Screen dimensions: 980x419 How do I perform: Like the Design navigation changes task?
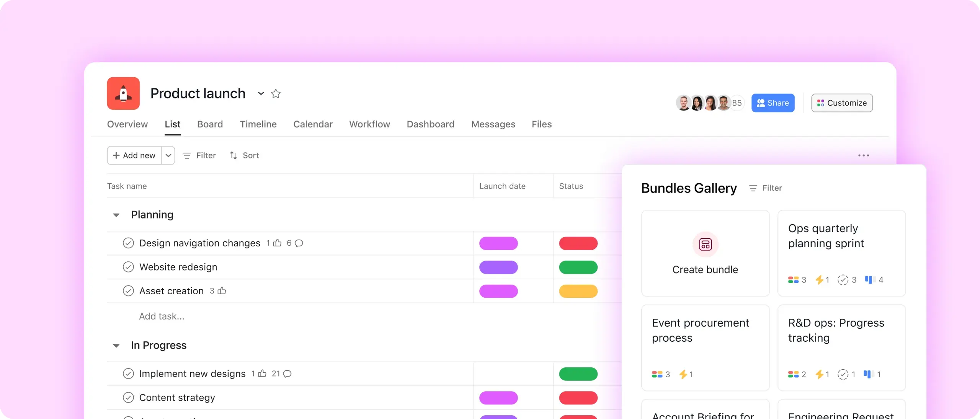278,243
